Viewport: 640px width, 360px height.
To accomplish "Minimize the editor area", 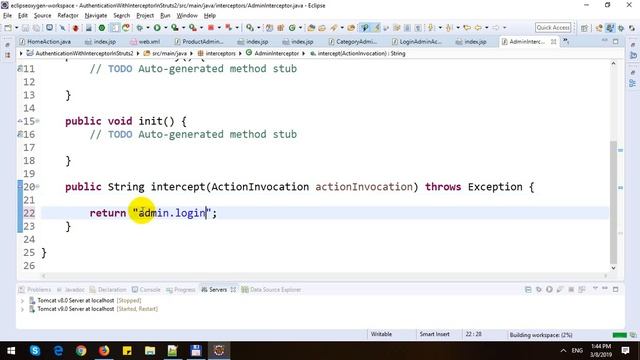I will 605,41.
